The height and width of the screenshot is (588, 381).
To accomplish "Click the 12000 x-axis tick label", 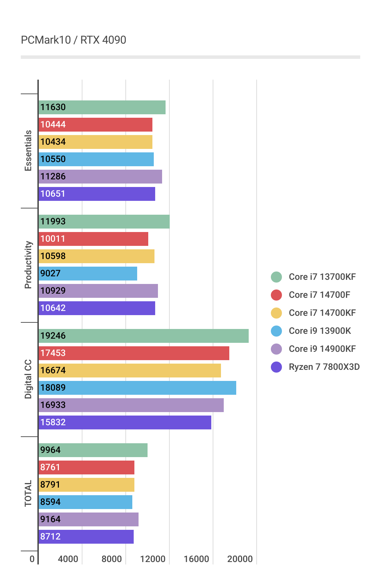I will pyautogui.click(x=153, y=559).
